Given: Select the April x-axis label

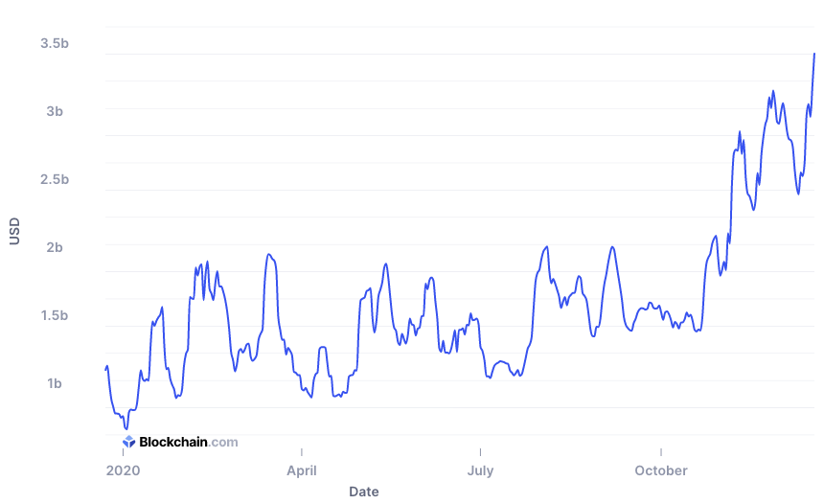Looking at the screenshot, I should click(x=302, y=470).
